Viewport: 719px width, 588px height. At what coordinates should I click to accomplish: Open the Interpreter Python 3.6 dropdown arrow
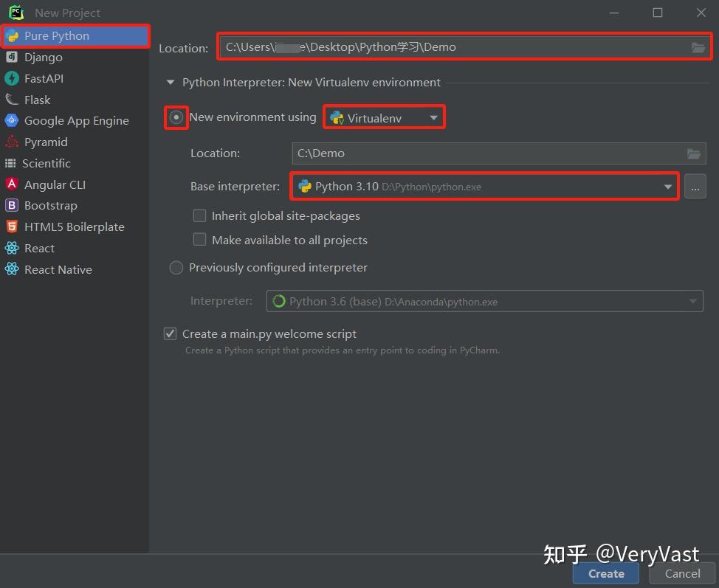tap(692, 301)
